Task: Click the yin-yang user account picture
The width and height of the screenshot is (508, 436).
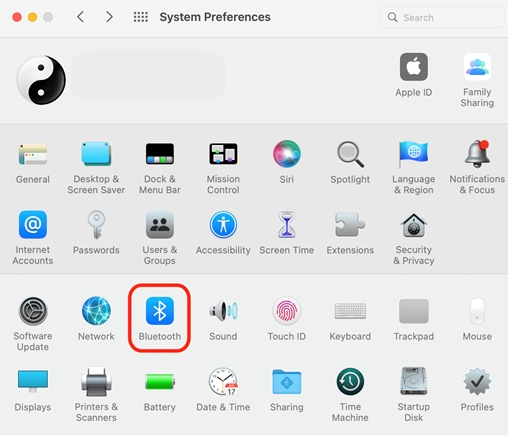Action: (x=41, y=80)
